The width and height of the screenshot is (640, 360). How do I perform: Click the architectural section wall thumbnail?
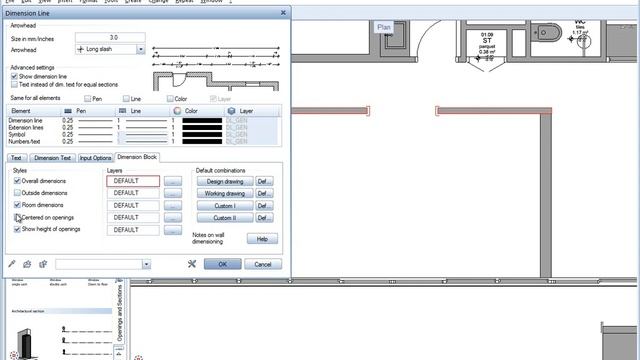click(x=26, y=343)
